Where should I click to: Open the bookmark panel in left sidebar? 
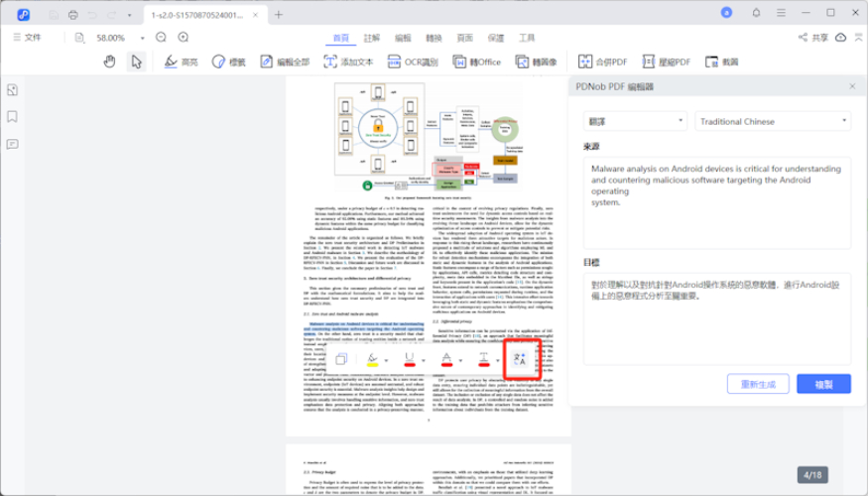coord(12,116)
